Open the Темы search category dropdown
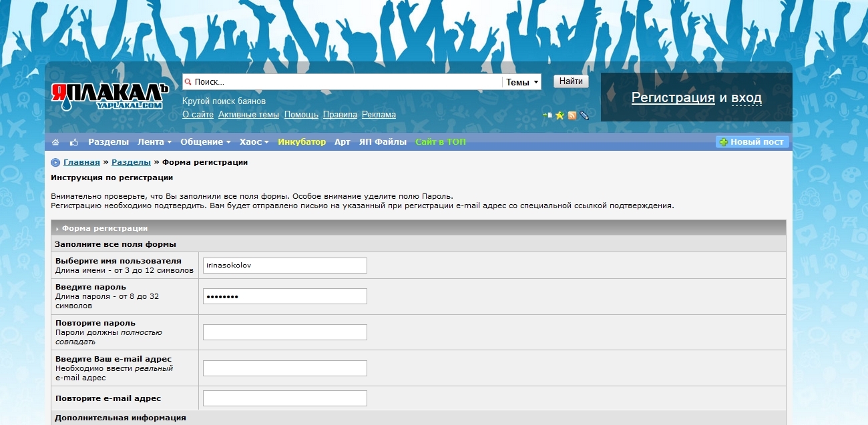 coord(522,82)
